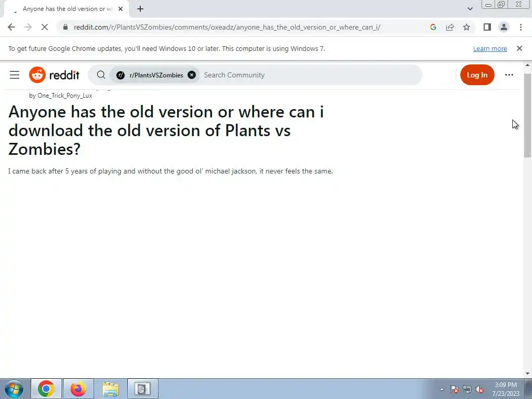This screenshot has width=532, height=399.
Task: Click the Action Center flag icon
Action: click(x=455, y=389)
